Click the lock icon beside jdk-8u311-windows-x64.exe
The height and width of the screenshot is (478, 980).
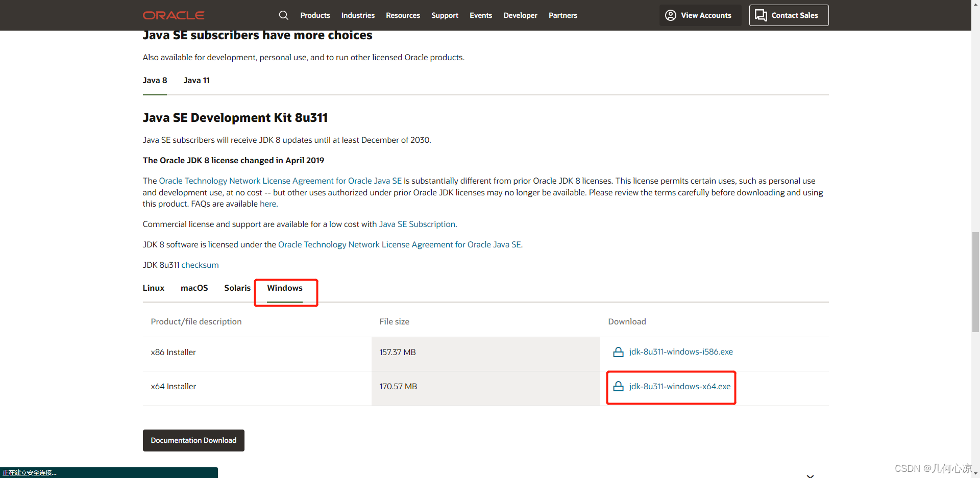pos(618,386)
